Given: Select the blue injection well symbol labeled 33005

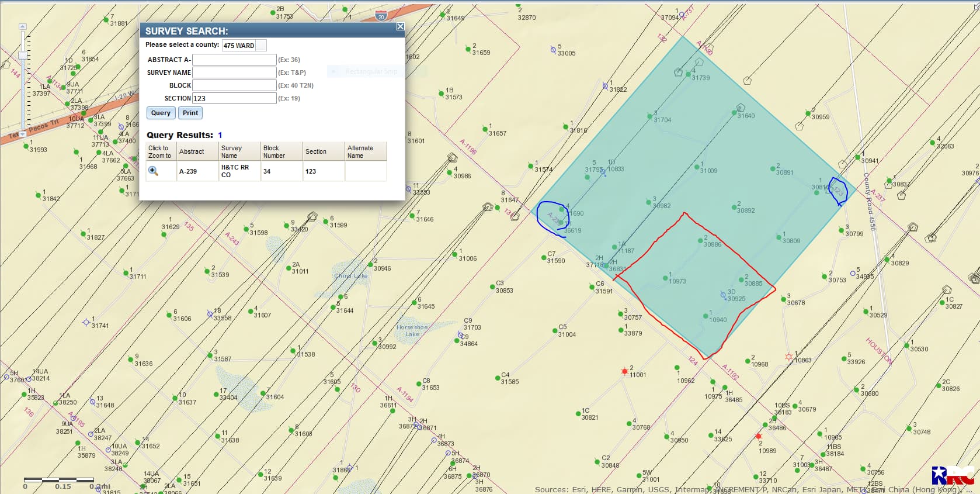Looking at the screenshot, I should 553,50.
